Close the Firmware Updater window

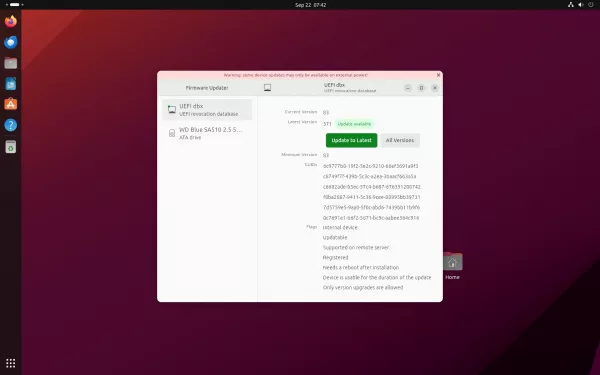[x=435, y=88]
